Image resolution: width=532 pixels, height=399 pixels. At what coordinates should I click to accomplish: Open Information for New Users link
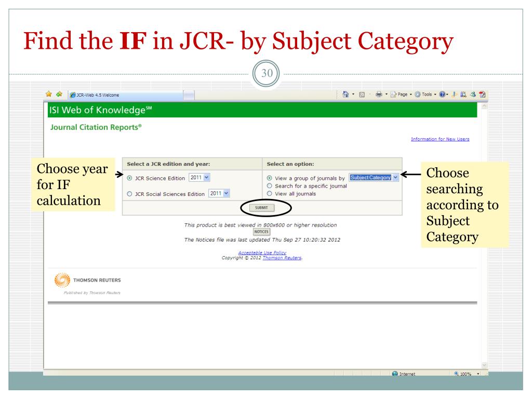pos(440,139)
